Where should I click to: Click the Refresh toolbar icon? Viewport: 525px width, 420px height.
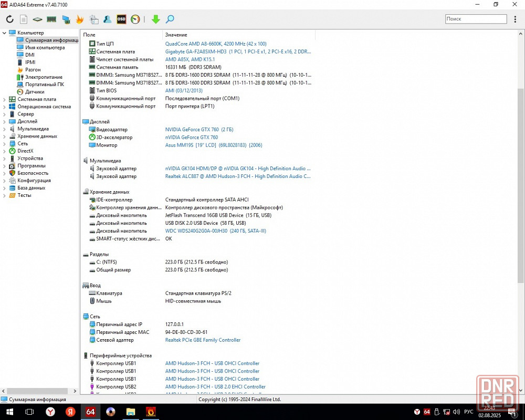9,19
